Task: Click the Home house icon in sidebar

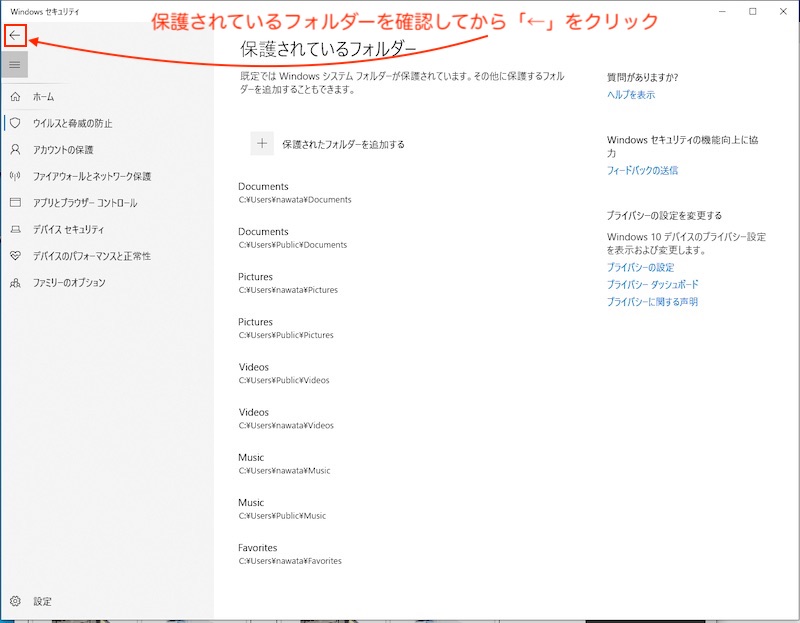Action: (15, 96)
